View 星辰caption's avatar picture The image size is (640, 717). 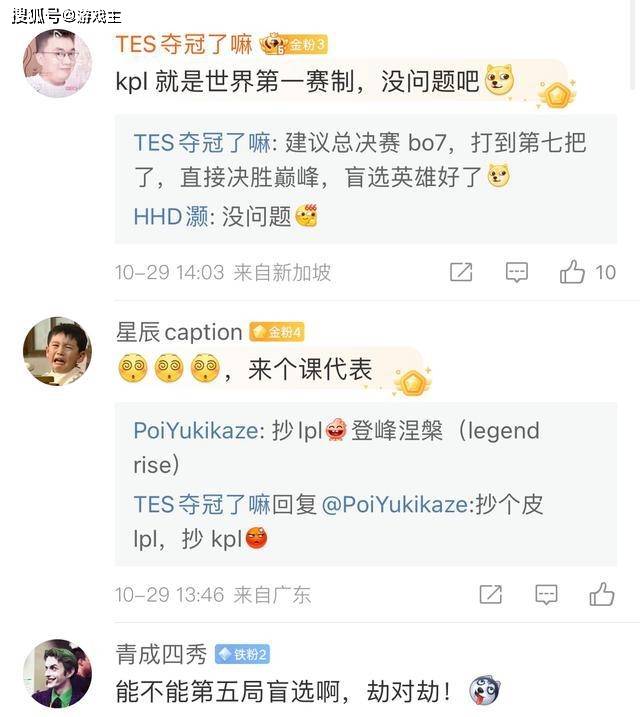[57, 351]
